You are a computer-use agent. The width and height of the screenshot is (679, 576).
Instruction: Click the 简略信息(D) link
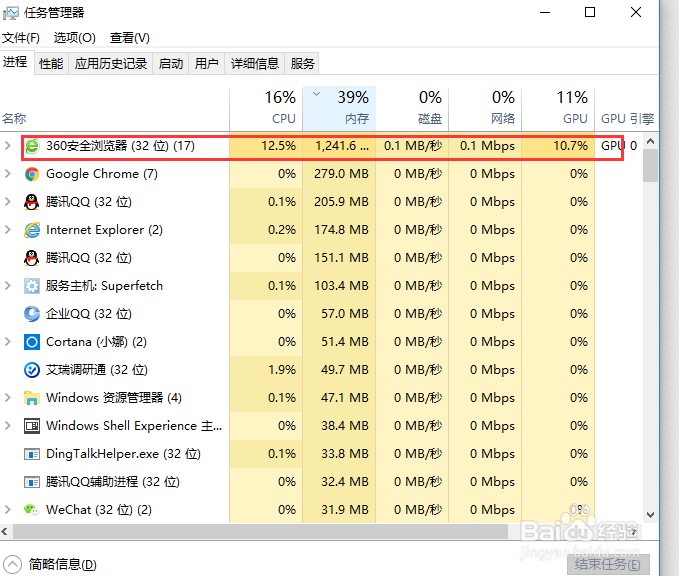click(63, 564)
